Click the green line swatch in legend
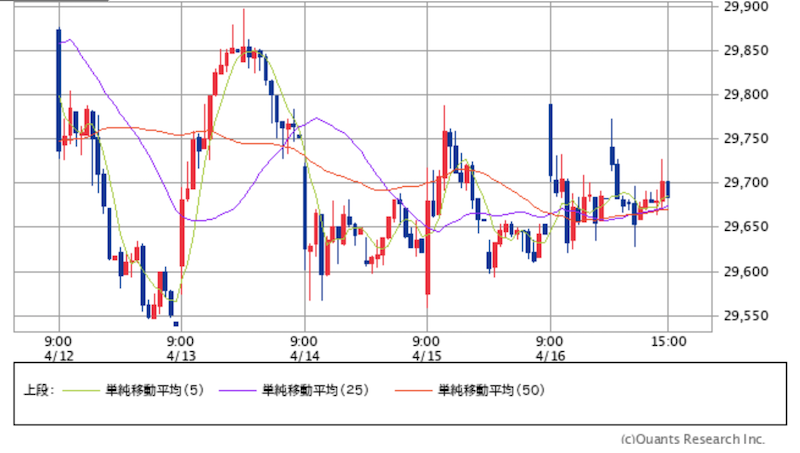The width and height of the screenshot is (800, 453). coord(81,391)
